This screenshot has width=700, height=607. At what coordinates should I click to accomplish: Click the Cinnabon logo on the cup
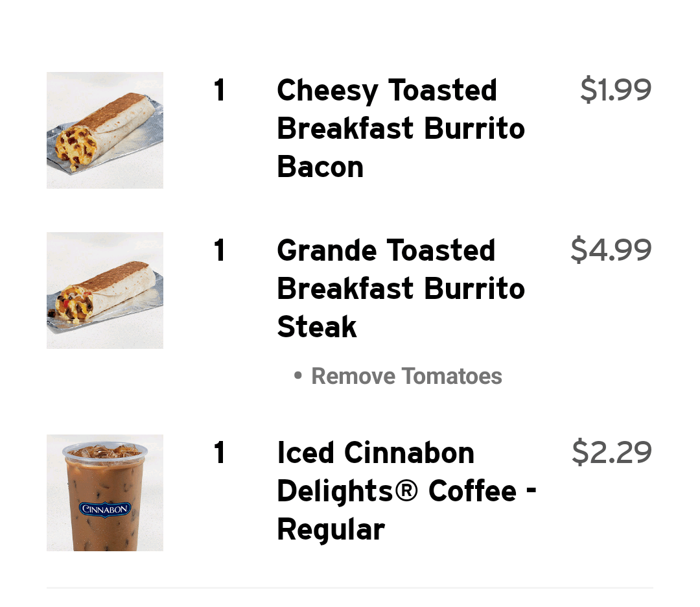[105, 508]
